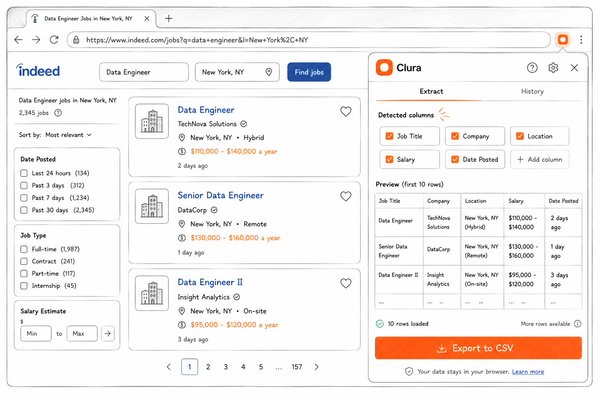Screen dimensions: 600x400
Task: Click Insight Analytics company logo thumbnail
Action: coord(152,293)
